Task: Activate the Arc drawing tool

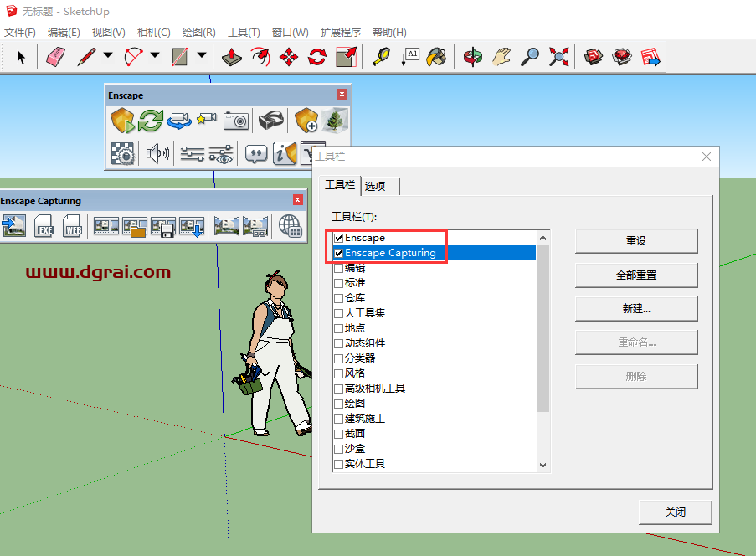Action: (134, 57)
